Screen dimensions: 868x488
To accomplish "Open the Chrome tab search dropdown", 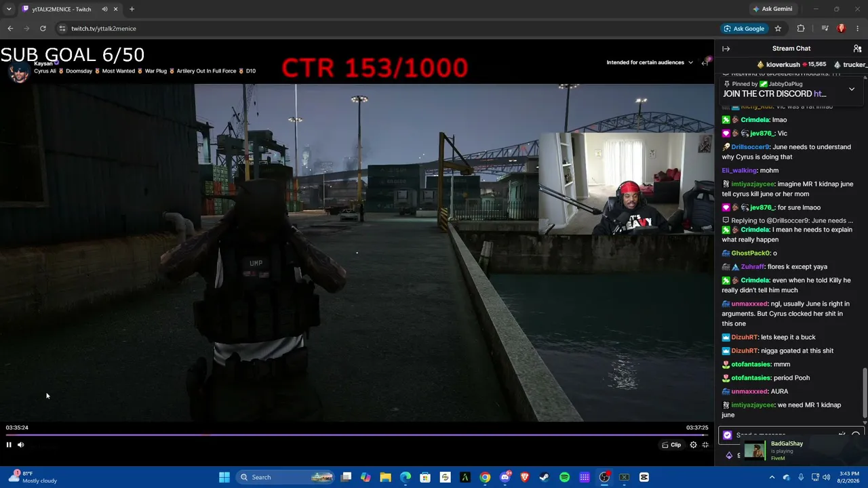I will pos(9,9).
